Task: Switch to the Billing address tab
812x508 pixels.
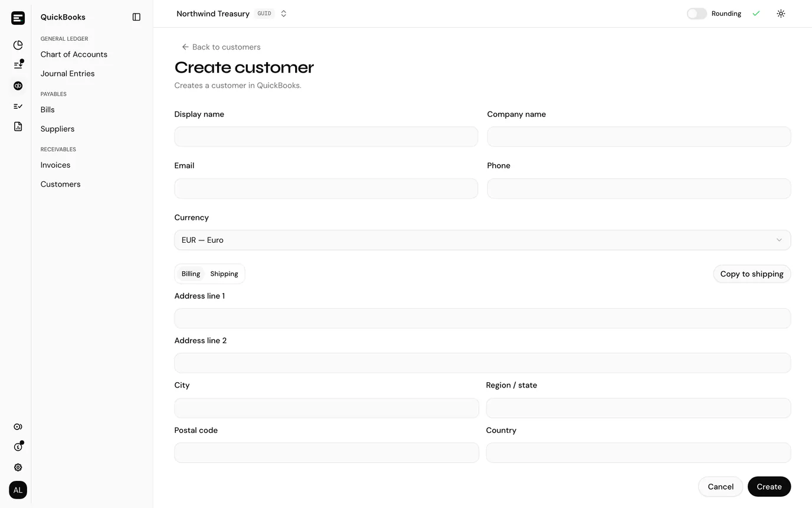Action: tap(191, 273)
